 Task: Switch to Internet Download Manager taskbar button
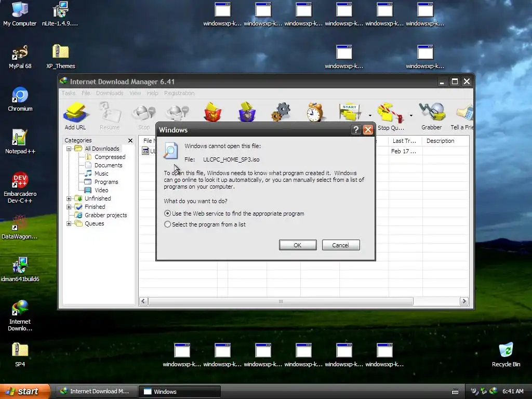point(96,392)
